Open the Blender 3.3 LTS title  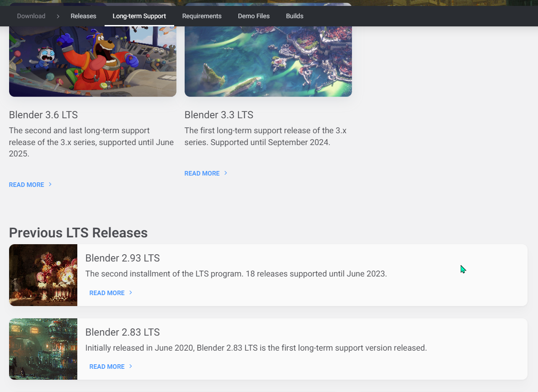[219, 115]
